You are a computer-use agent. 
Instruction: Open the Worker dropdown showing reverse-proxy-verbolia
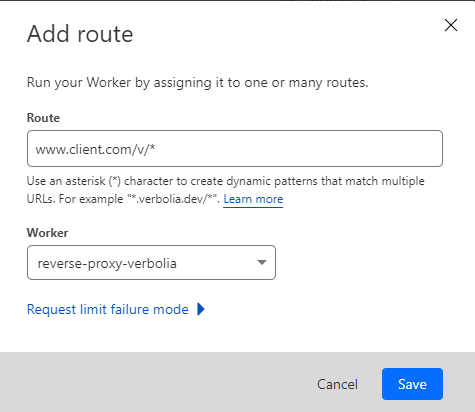(151, 263)
